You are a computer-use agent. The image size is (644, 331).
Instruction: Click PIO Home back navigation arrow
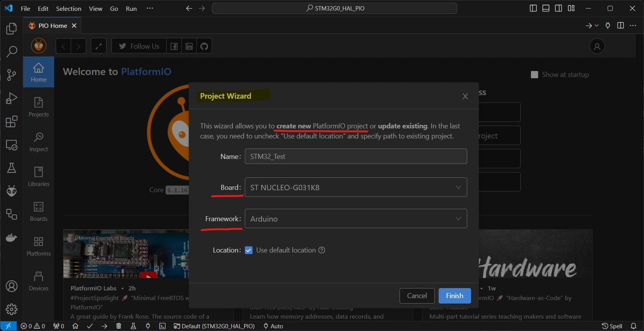(x=63, y=46)
